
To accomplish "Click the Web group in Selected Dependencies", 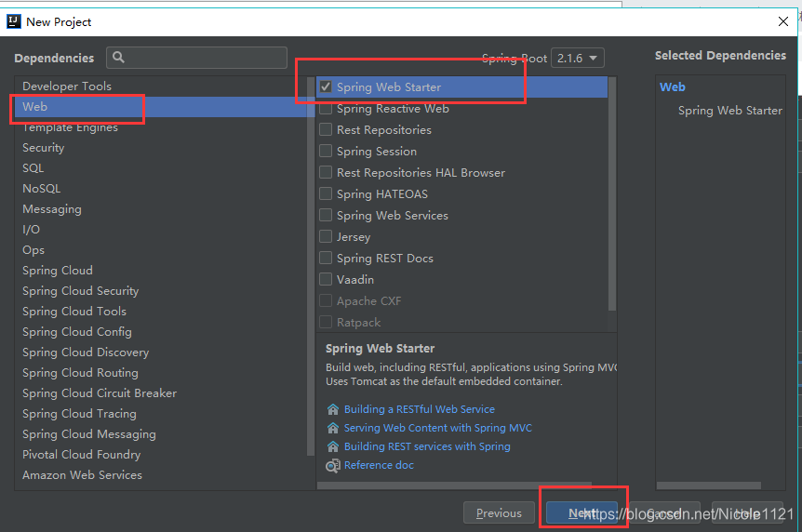I will [x=672, y=87].
